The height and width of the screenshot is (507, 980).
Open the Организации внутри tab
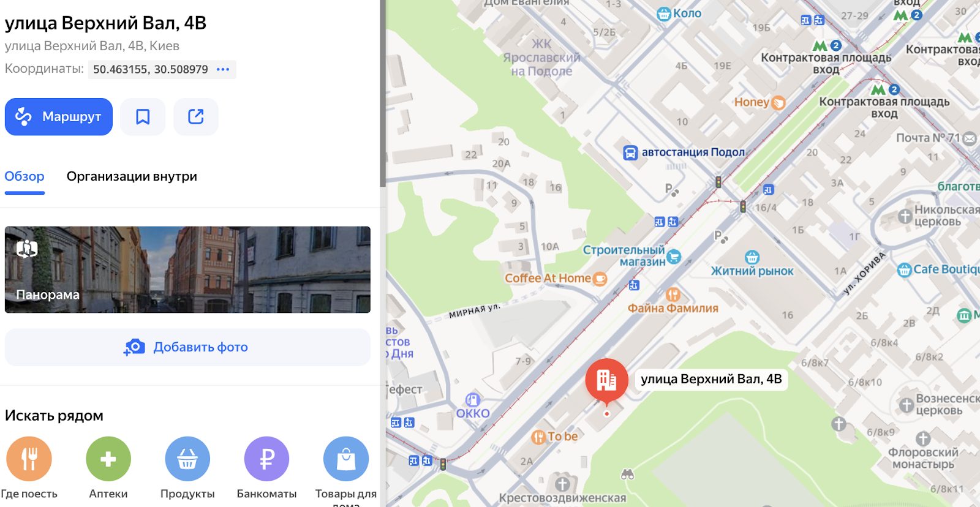click(132, 176)
